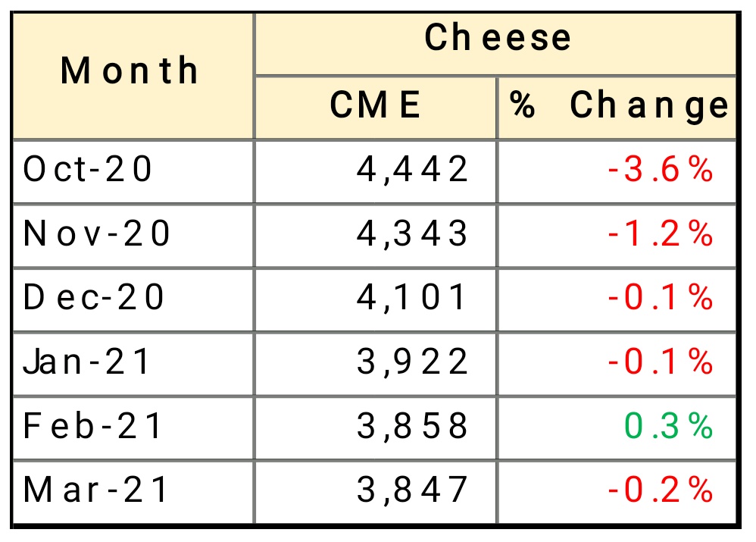Click the 4,442 CME value

click(413, 170)
